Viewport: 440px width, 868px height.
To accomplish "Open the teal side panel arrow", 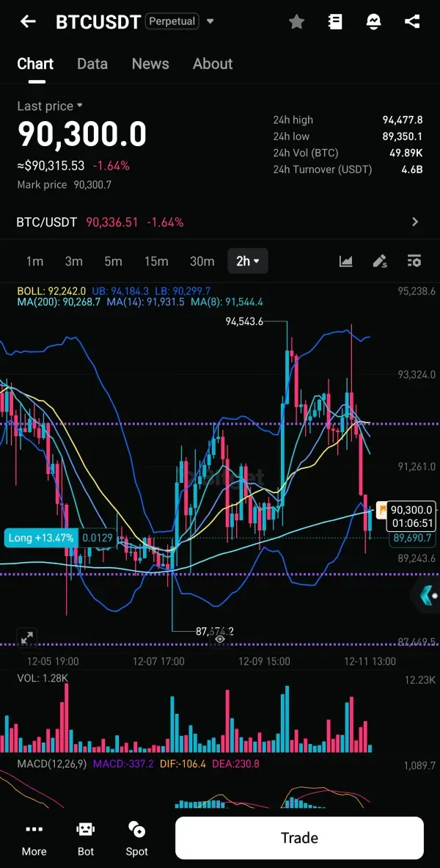I will (x=425, y=596).
